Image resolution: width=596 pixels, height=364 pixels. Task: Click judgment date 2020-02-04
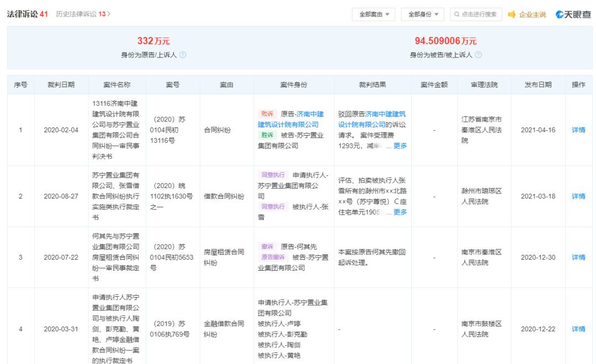click(x=61, y=130)
